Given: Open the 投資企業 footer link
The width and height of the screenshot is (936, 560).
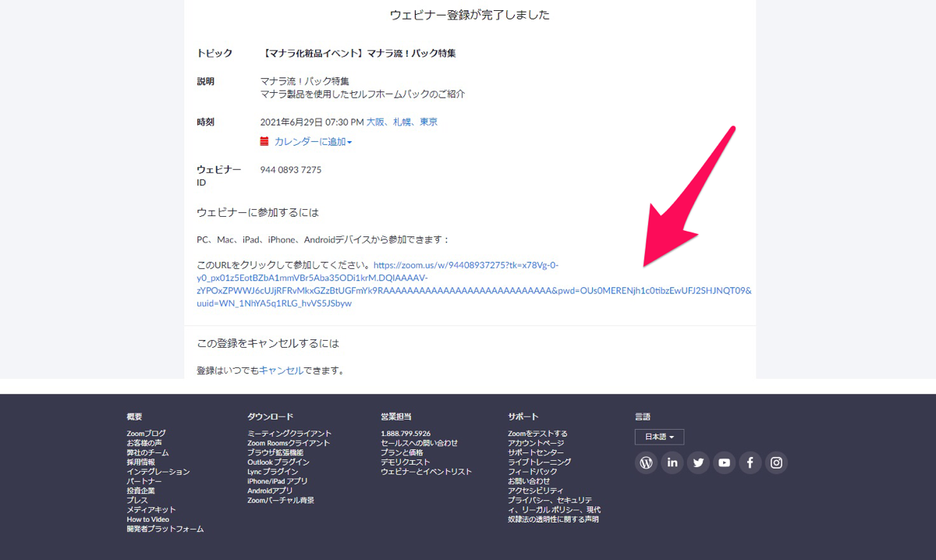Looking at the screenshot, I should [141, 491].
